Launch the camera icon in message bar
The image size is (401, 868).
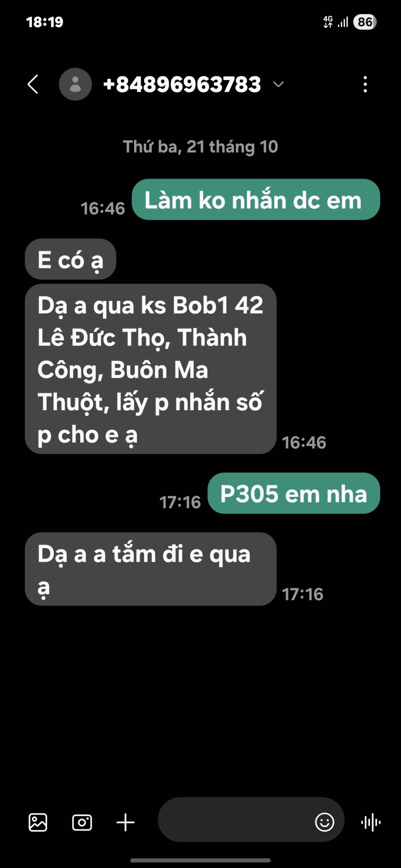click(82, 823)
